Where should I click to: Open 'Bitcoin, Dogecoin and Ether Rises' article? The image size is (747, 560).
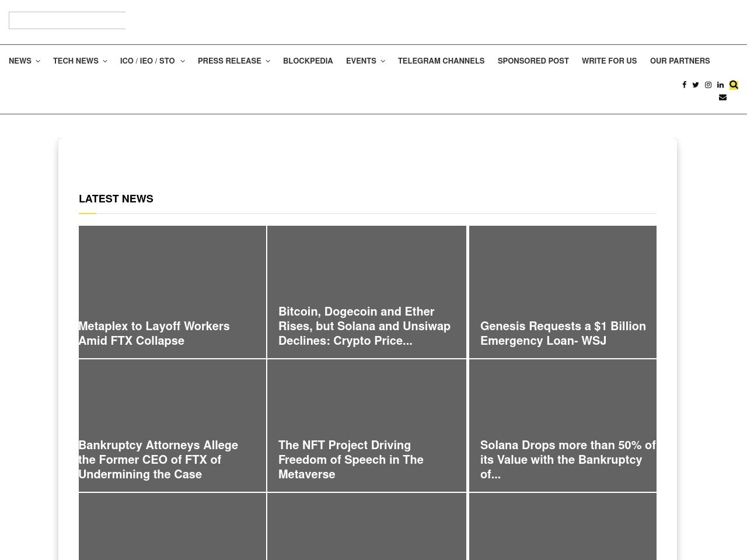point(364,326)
